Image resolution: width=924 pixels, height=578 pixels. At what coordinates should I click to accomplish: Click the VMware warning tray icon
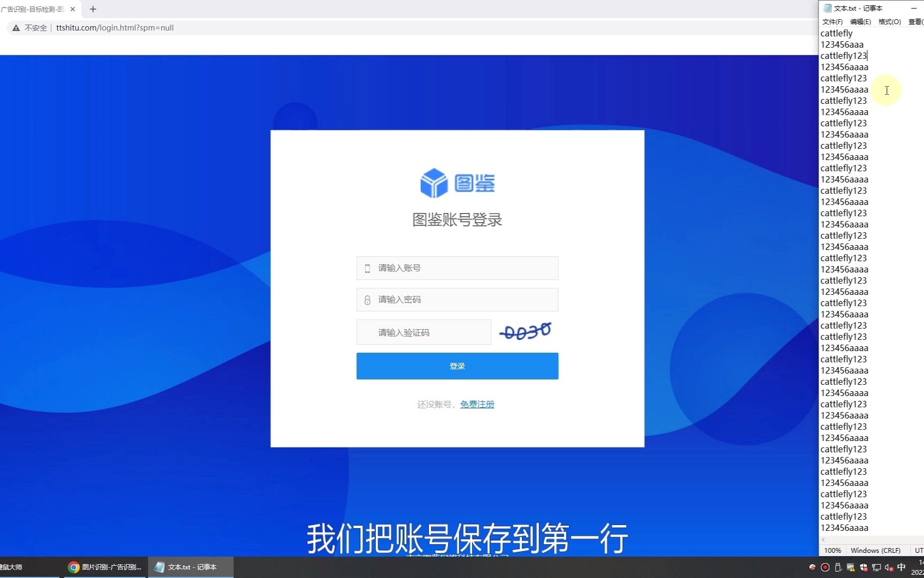(x=851, y=567)
